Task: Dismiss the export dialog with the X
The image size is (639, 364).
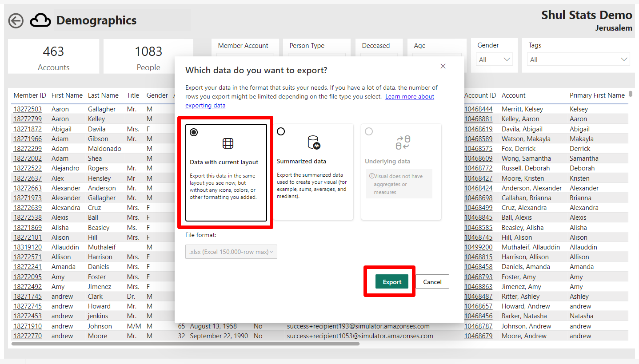Action: pyautogui.click(x=443, y=66)
